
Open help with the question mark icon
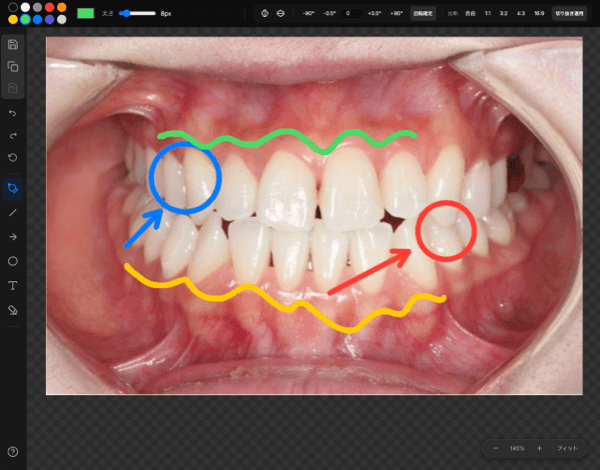point(13,452)
